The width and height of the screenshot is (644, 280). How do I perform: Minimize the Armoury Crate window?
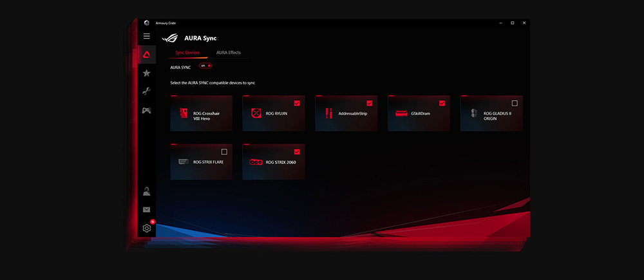(x=500, y=23)
